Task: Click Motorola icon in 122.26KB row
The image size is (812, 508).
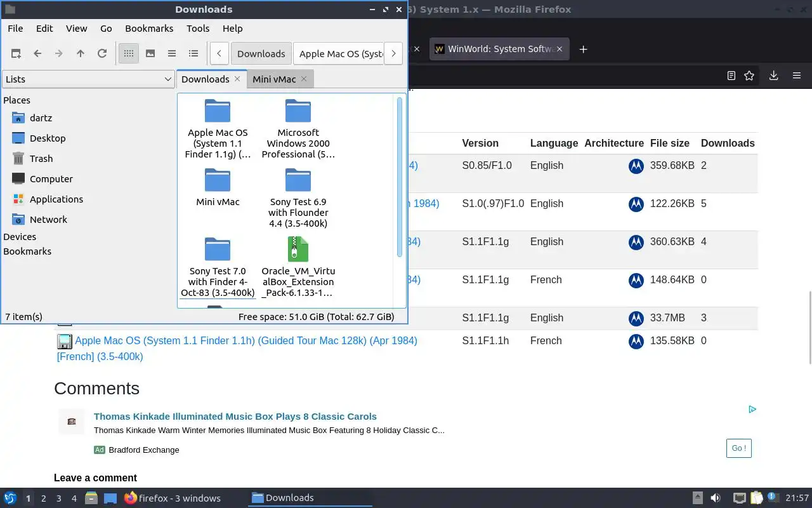Action: click(x=636, y=204)
